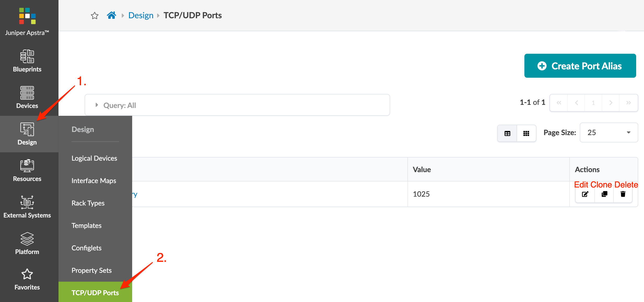Go to home via house icon
The image size is (644, 302).
point(112,15)
